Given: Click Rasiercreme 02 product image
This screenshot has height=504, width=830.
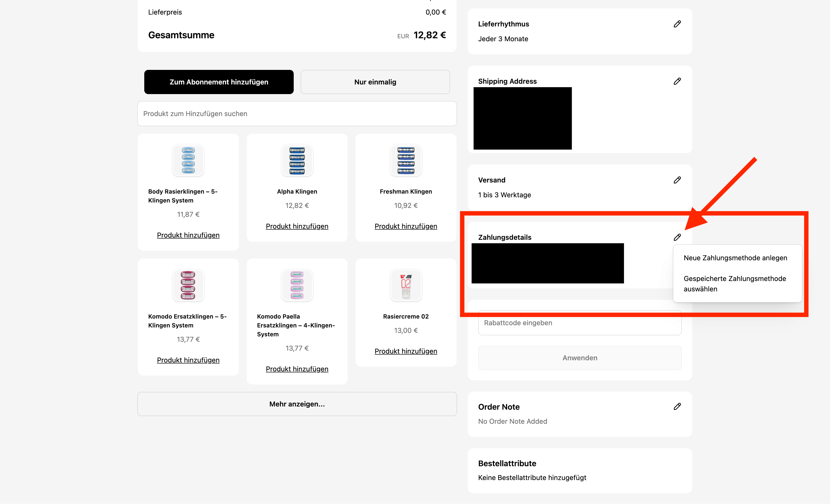Looking at the screenshot, I should (406, 285).
